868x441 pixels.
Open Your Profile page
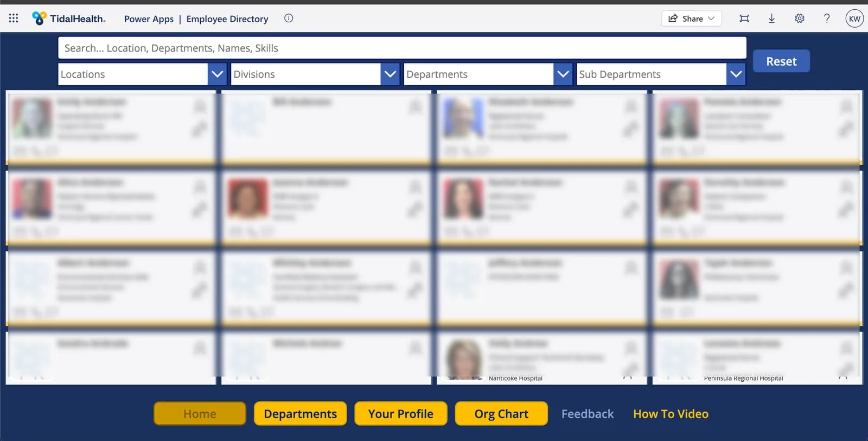(401, 414)
